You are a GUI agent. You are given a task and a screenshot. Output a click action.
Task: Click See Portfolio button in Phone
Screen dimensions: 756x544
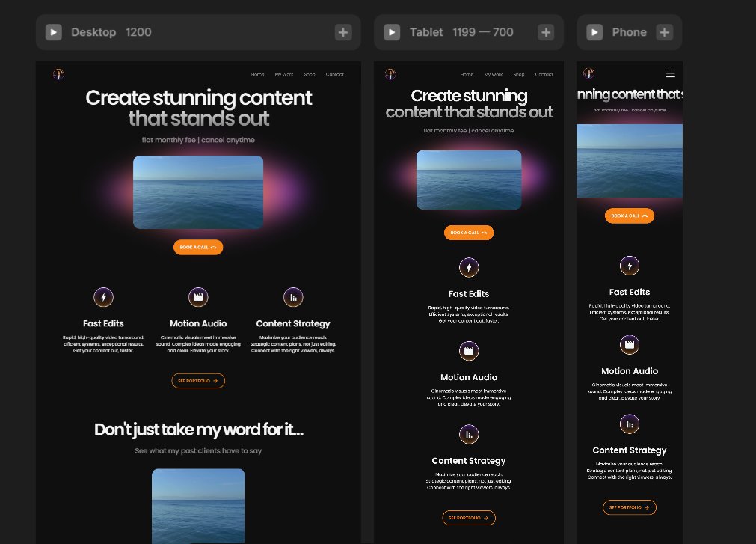[x=629, y=507]
